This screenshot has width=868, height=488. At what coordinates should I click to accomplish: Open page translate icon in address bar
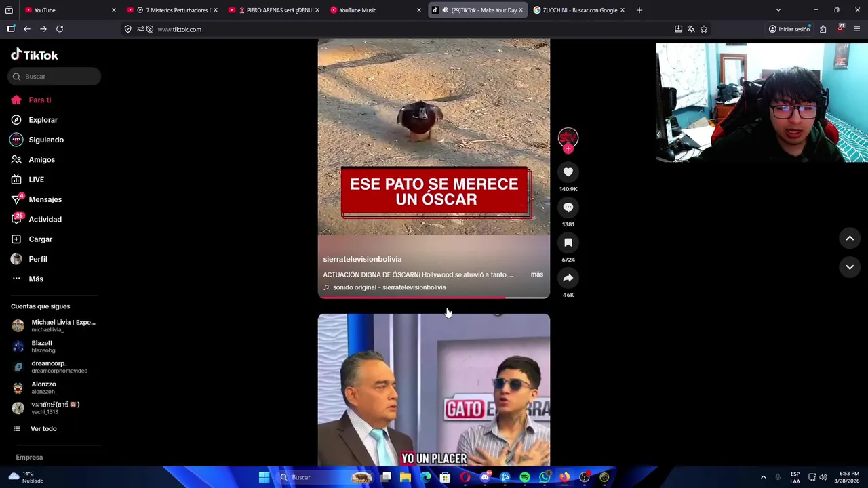(x=691, y=29)
